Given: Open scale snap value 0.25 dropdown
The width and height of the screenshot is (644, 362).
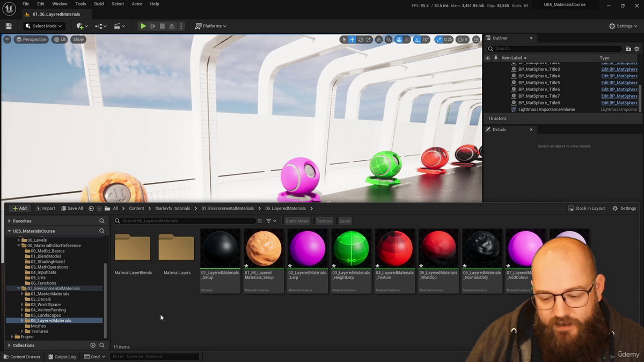Looking at the screenshot, I should pos(448,40).
